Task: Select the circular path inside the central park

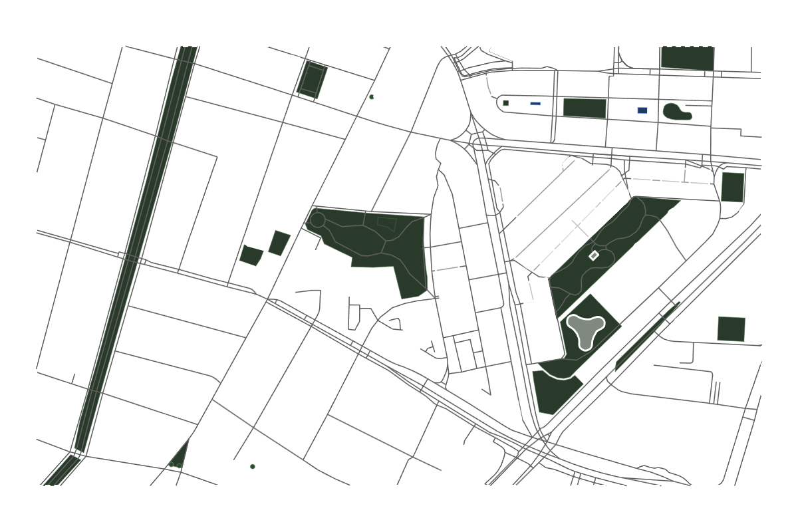Action: [317, 219]
